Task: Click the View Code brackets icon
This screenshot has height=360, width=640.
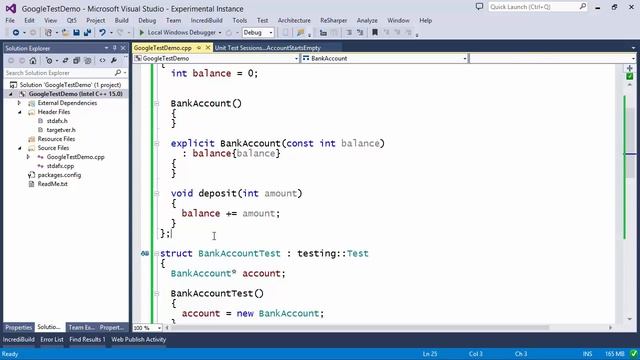Action: [x=102, y=60]
